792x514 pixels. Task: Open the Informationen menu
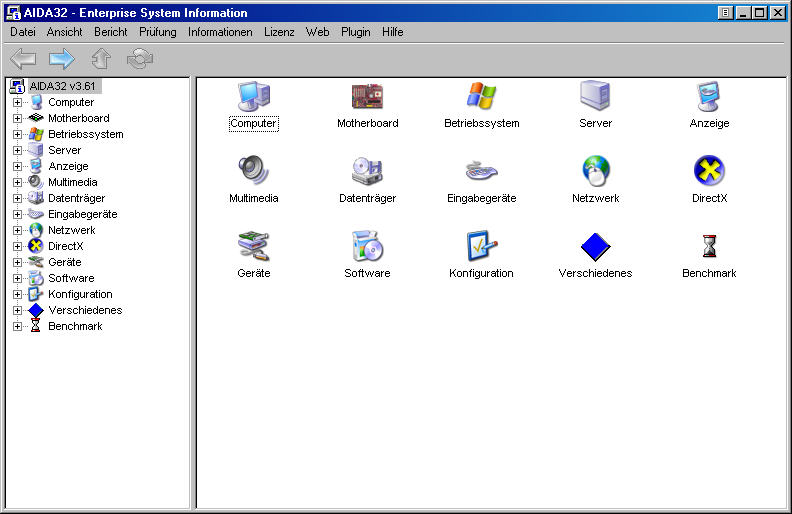[220, 32]
